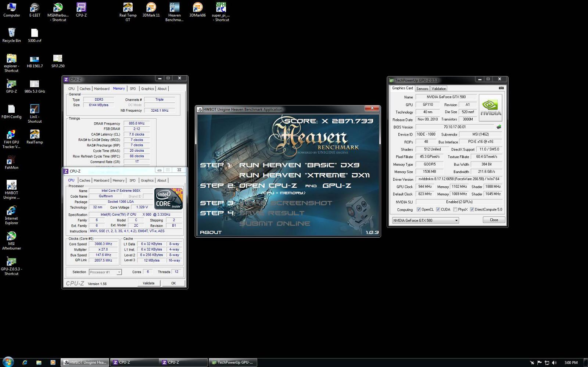Screen dimensions: 588x367
Task: Click the Validate button in CPU-Z
Action: click(x=148, y=283)
